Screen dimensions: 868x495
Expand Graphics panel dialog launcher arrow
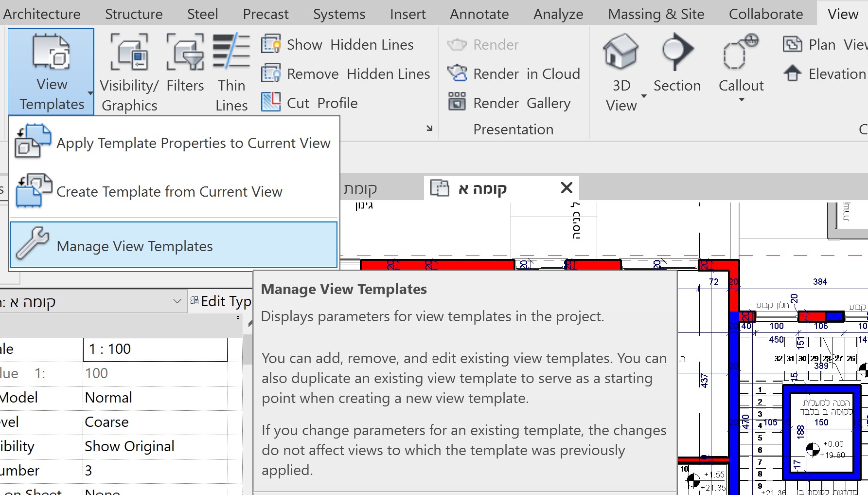(x=429, y=128)
